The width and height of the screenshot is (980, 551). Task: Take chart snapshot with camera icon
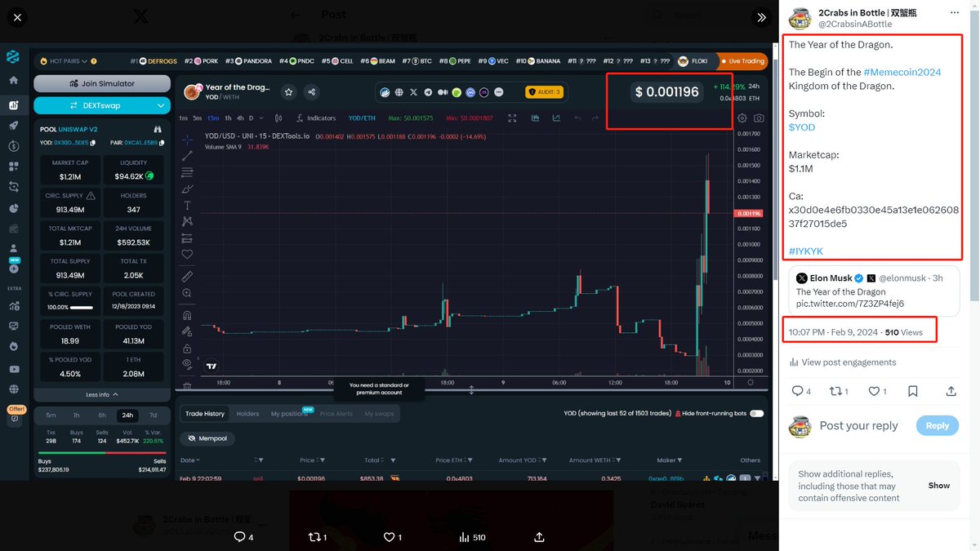(x=759, y=118)
